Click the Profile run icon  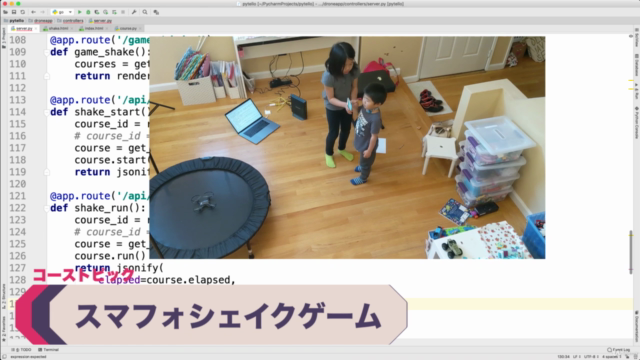coord(105,12)
